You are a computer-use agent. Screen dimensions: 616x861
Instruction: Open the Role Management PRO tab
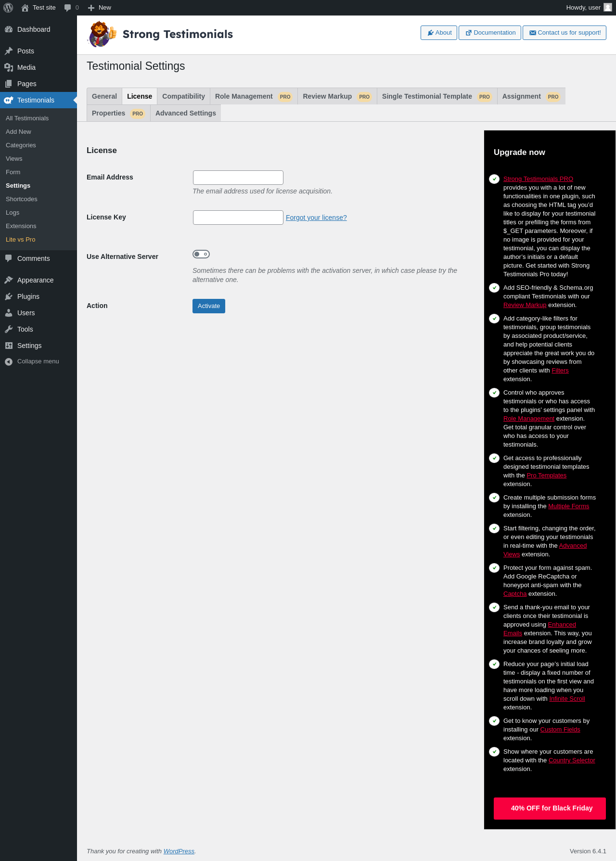coord(254,96)
